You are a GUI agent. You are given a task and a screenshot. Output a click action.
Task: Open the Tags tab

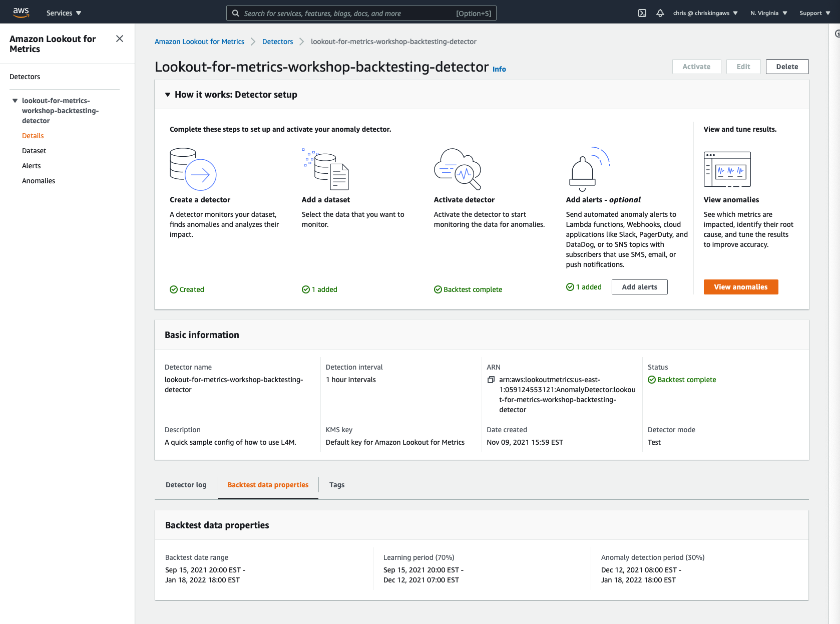(337, 485)
